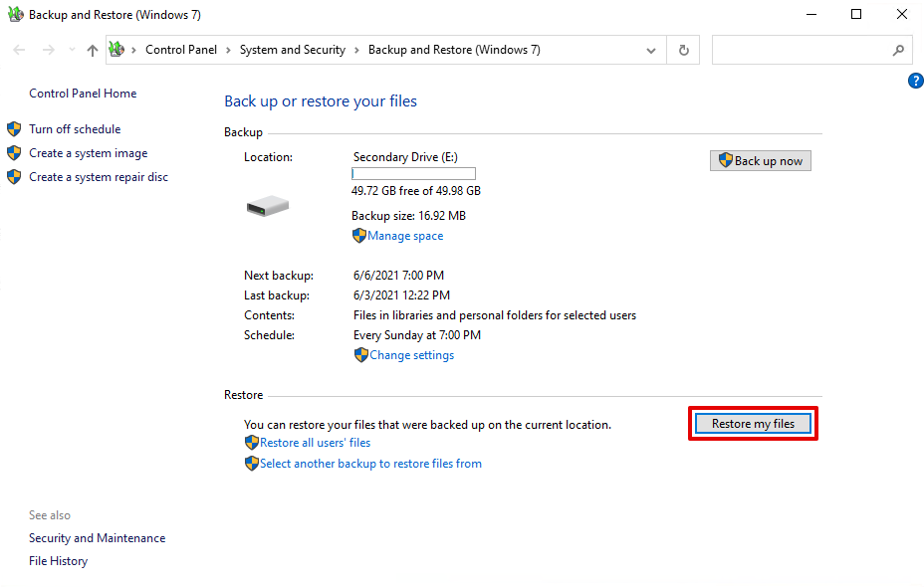Open Create a system repair disc
924x587 pixels.
(99, 177)
